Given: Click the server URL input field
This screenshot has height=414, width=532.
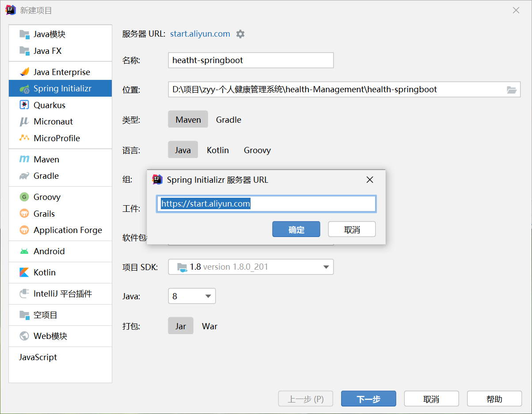Looking at the screenshot, I should (x=266, y=204).
